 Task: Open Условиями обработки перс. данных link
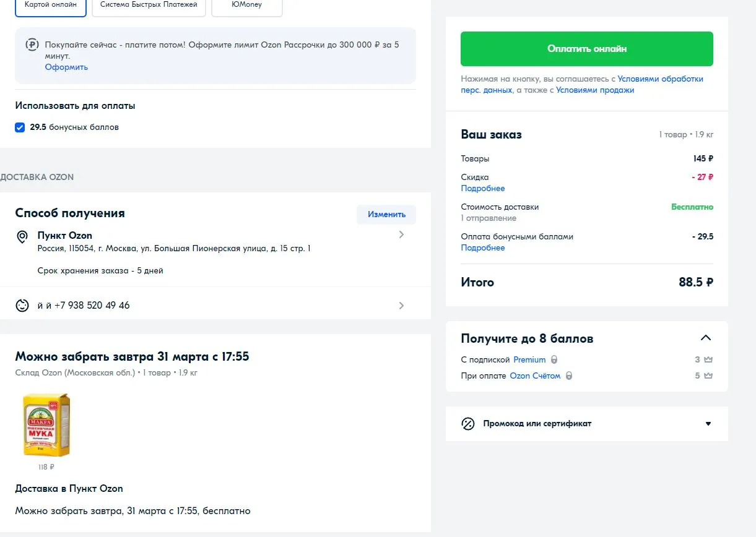click(x=582, y=84)
